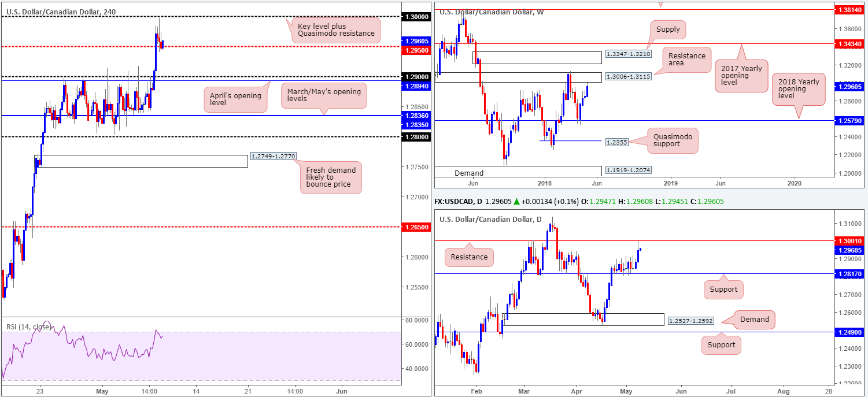Select the 'Resistance' callout on daily chart

469,257
